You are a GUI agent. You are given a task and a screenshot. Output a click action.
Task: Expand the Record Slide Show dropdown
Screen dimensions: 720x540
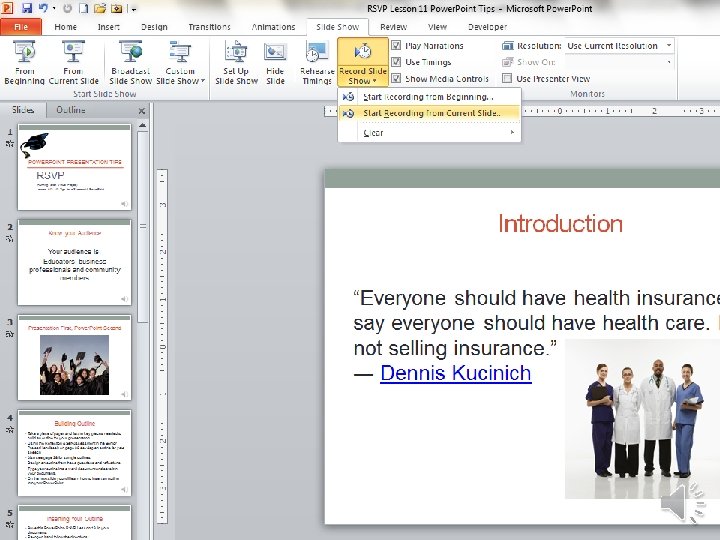click(x=363, y=76)
